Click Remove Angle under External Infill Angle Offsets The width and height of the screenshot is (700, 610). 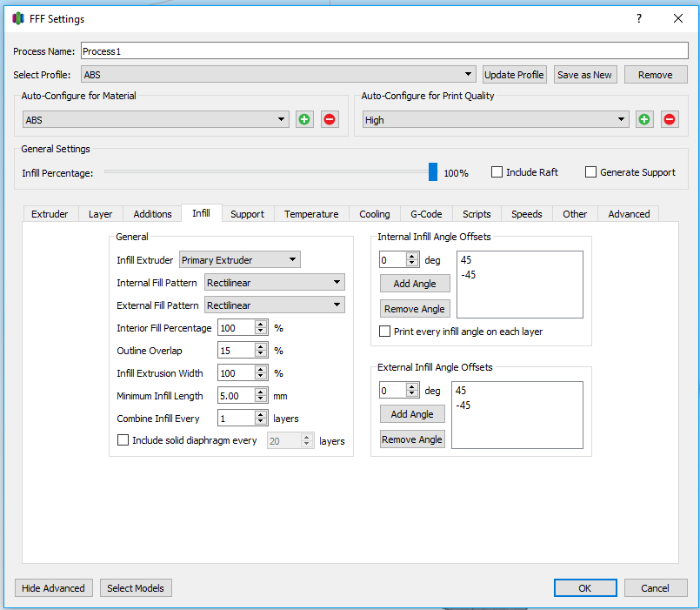point(412,439)
